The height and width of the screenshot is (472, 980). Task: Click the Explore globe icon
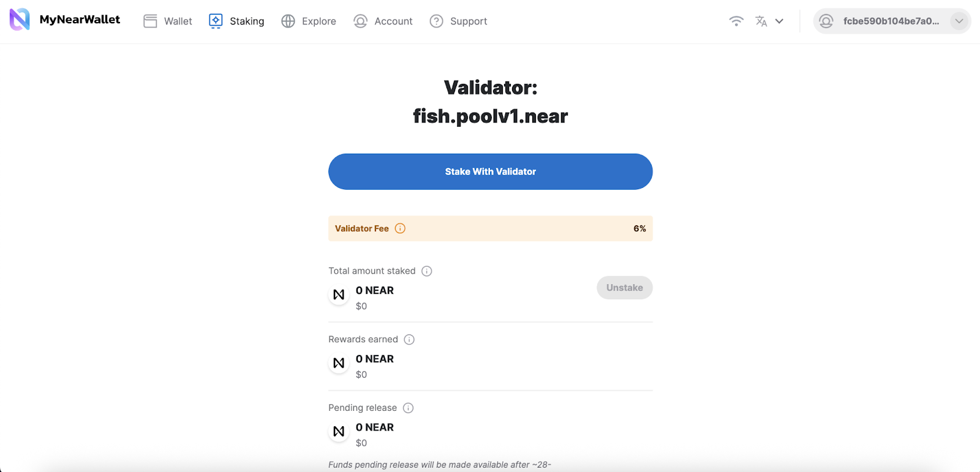pos(288,21)
